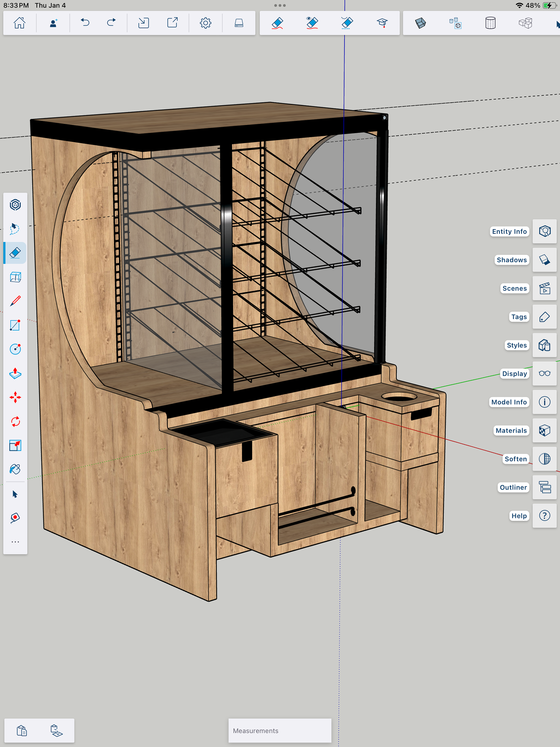Viewport: 560px width, 747px height.
Task: Expand the multitasking dots at top
Action: 280,6
